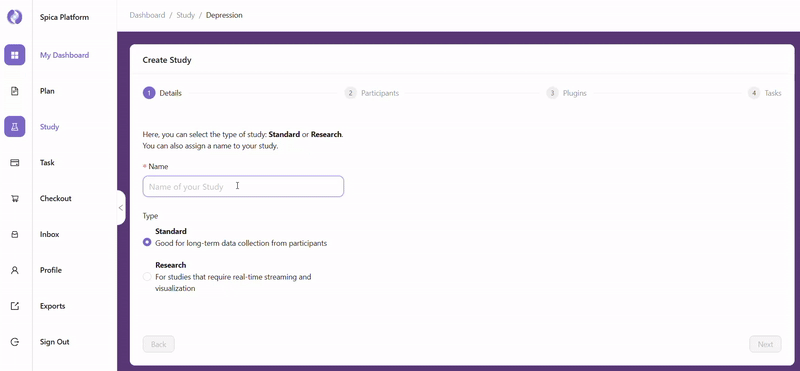Open Profile sidebar label
Image resolution: width=800 pixels, height=371 pixels.
51,270
